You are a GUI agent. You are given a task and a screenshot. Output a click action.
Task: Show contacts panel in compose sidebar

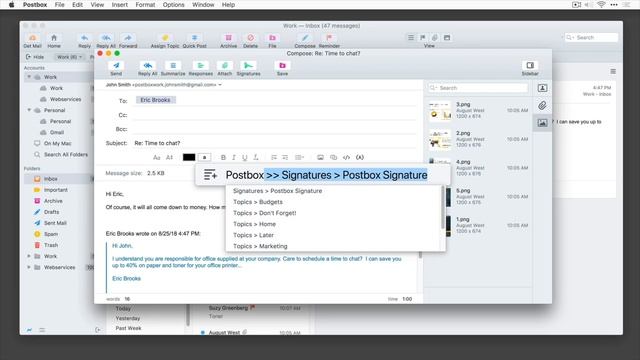pos(542,88)
